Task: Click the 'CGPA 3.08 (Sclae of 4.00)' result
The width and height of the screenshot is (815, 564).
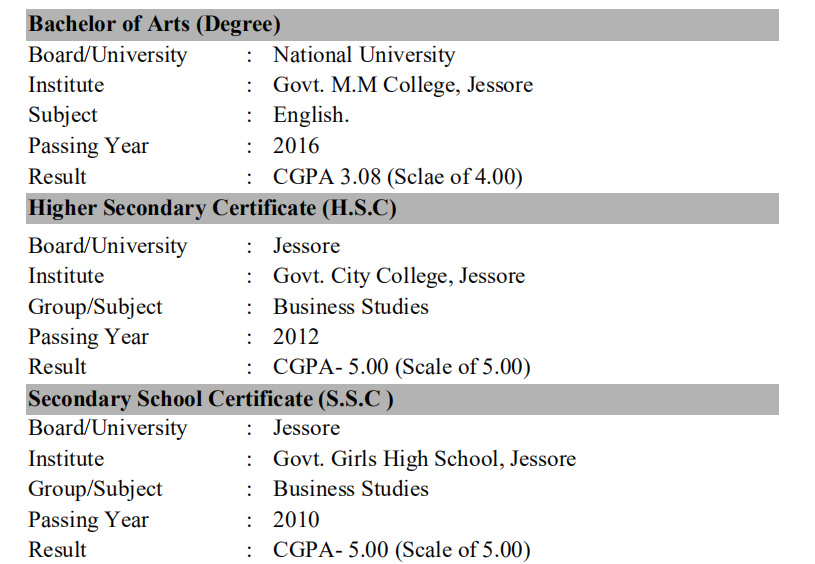Action: coord(398,177)
